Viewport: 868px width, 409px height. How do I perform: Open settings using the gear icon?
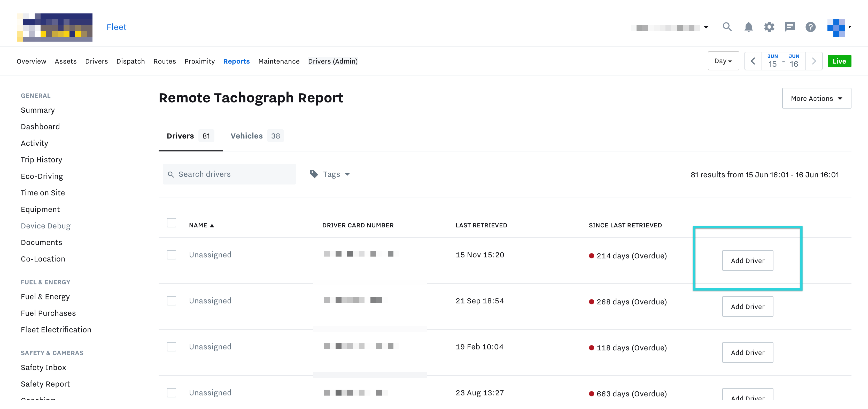coord(769,27)
